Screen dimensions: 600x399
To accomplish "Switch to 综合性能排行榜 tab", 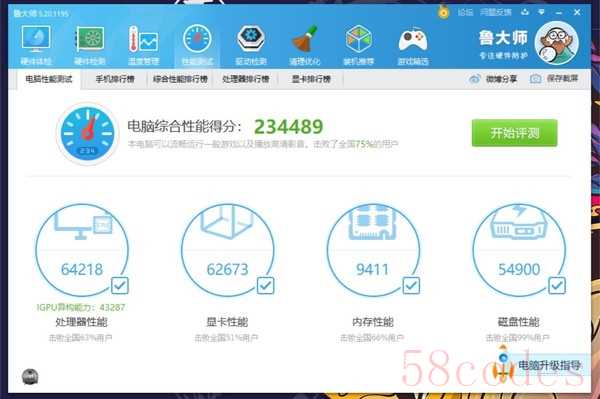I will (180, 79).
